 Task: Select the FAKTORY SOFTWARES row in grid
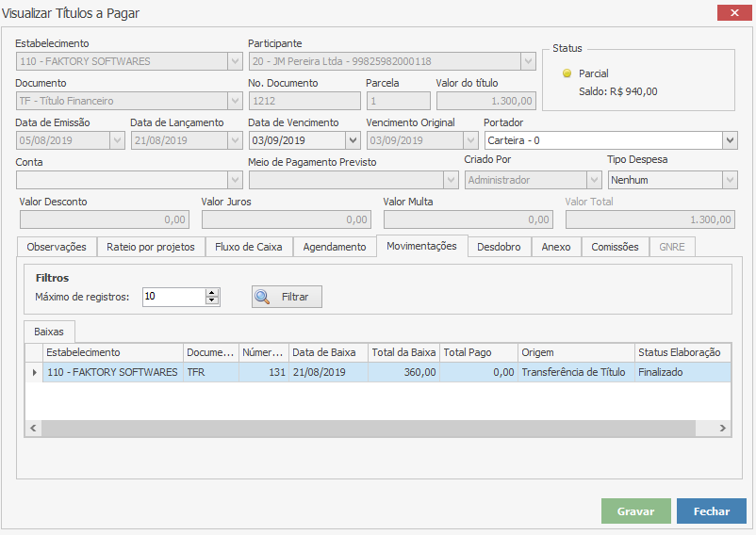coord(112,372)
